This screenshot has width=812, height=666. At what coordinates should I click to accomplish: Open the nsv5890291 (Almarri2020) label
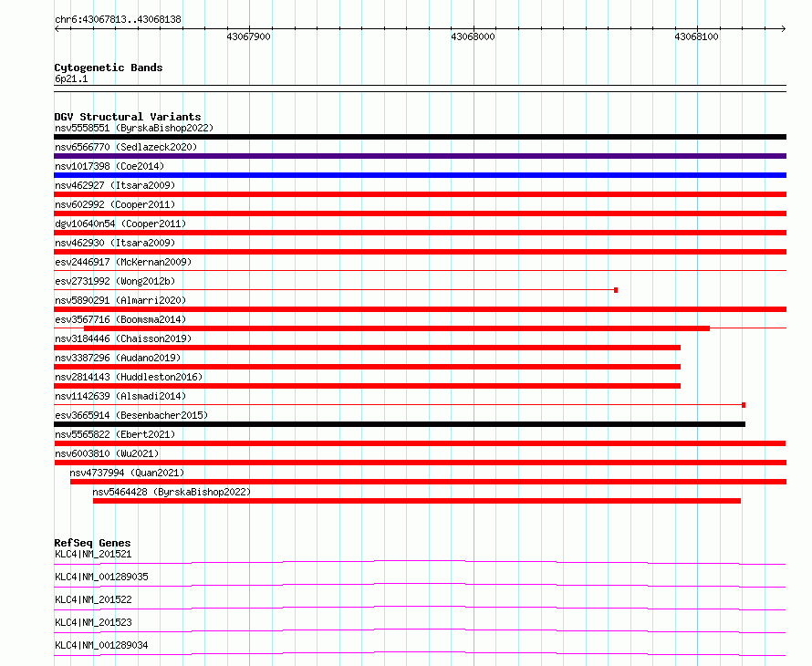coord(120,300)
